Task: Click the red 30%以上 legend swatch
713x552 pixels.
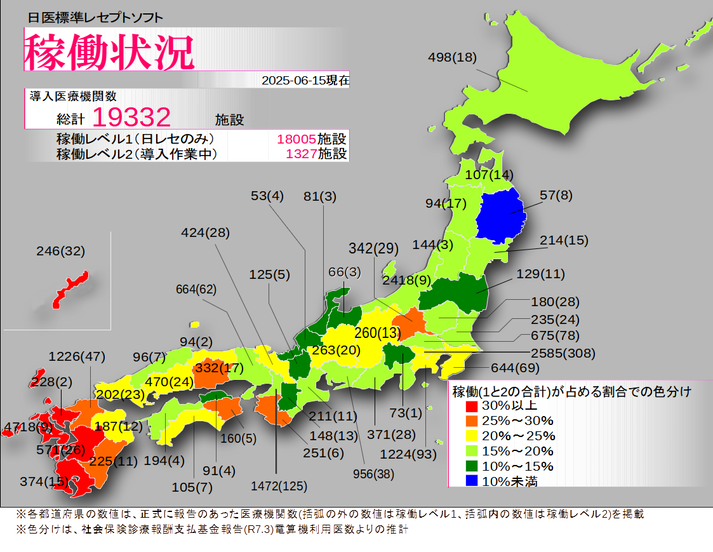Action: point(472,406)
